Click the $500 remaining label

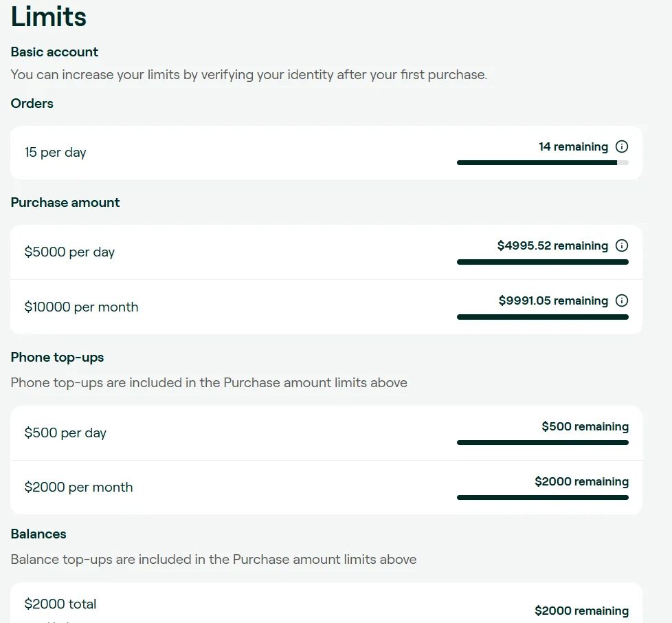tap(585, 426)
